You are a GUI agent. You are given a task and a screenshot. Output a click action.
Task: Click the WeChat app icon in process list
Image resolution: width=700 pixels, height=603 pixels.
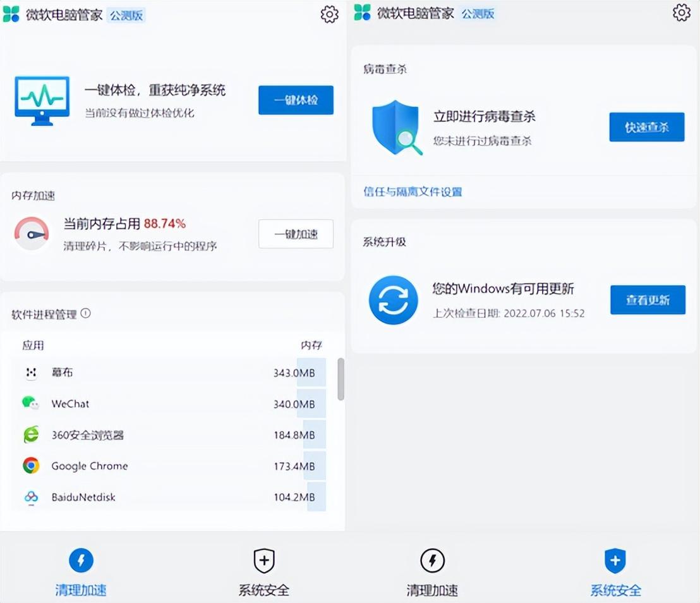pyautogui.click(x=30, y=403)
